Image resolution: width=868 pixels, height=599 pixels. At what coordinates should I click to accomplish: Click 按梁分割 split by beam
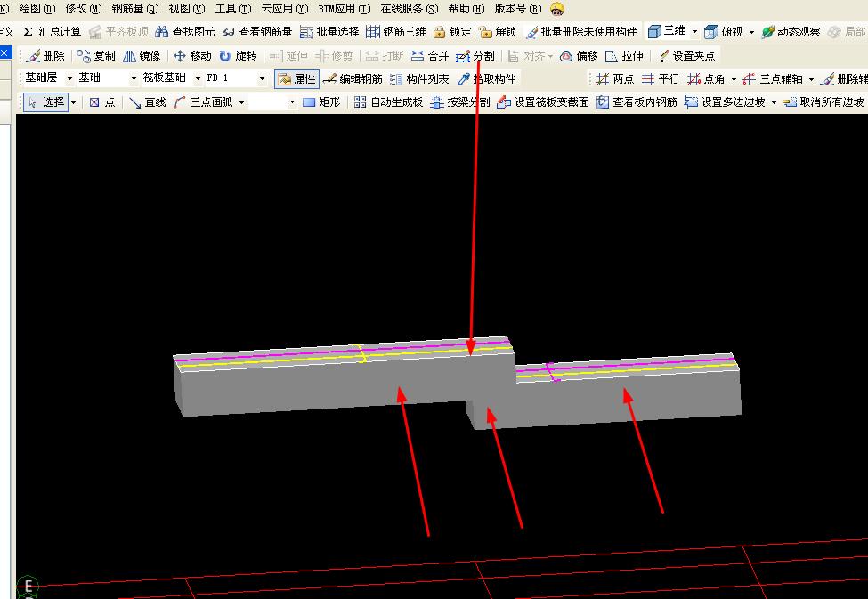pos(460,102)
